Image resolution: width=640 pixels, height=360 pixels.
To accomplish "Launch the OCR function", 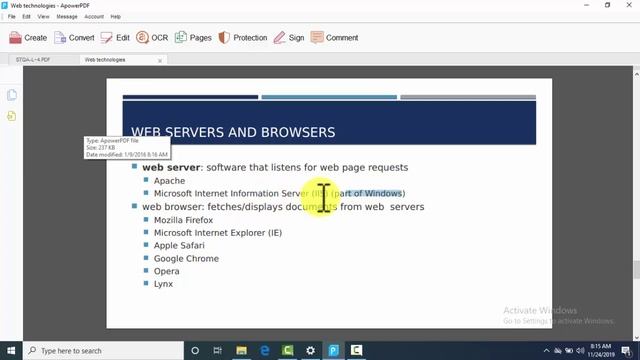I will pyautogui.click(x=152, y=38).
